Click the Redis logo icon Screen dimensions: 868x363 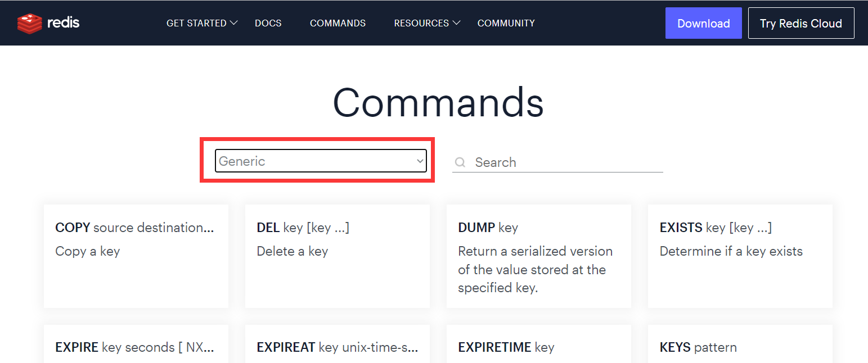pyautogui.click(x=29, y=23)
